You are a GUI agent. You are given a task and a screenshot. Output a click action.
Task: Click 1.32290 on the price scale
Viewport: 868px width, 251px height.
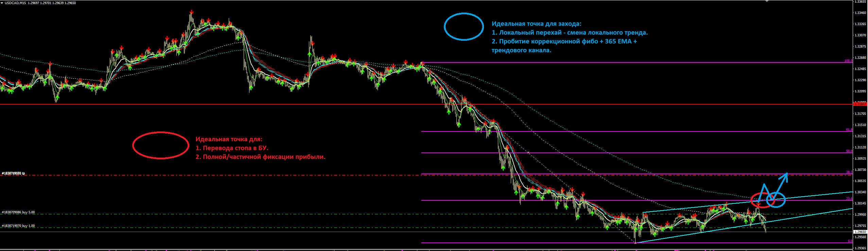[x=860, y=80]
